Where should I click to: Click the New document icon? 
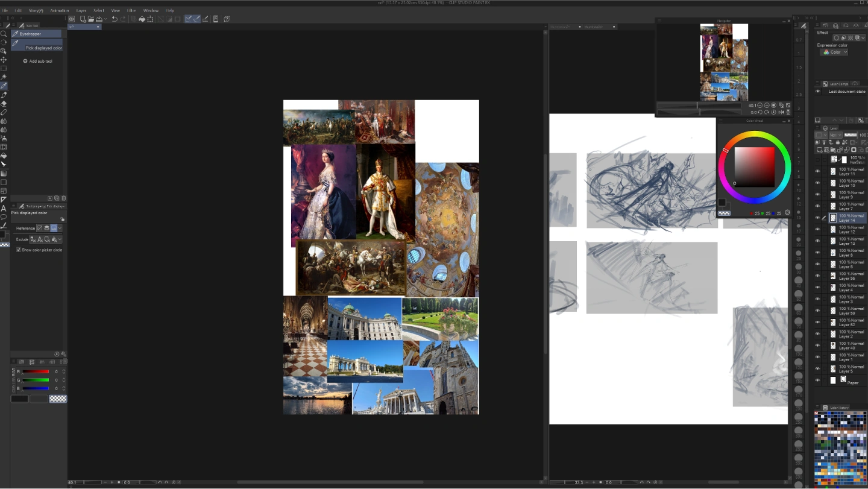(x=83, y=19)
